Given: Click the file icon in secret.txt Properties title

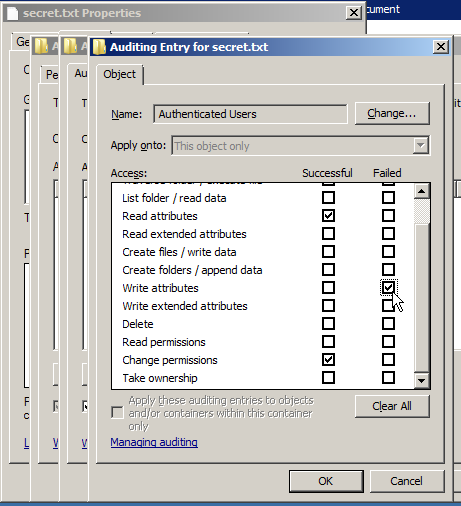Looking at the screenshot, I should pos(13,13).
